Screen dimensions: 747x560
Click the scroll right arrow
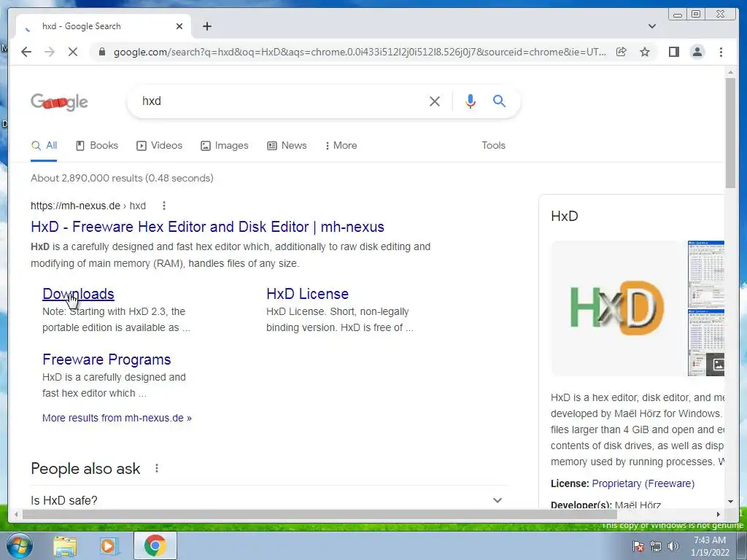[719, 514]
